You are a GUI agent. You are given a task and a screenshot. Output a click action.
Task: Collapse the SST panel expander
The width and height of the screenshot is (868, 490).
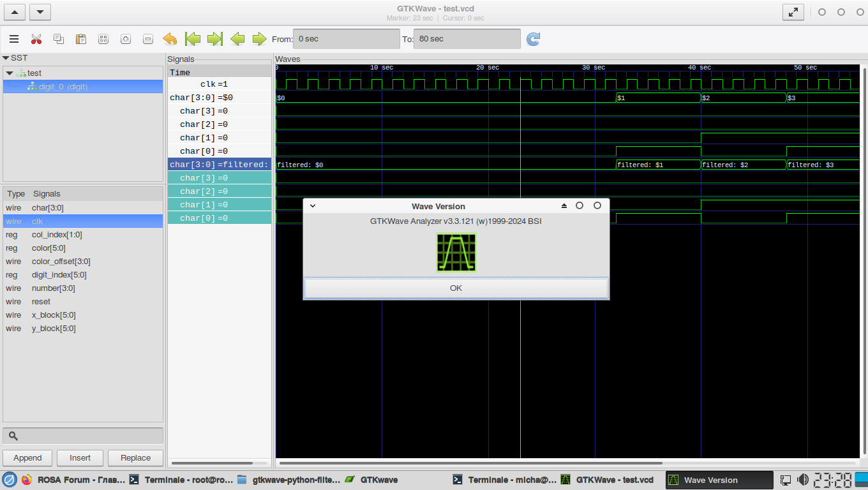coord(6,58)
